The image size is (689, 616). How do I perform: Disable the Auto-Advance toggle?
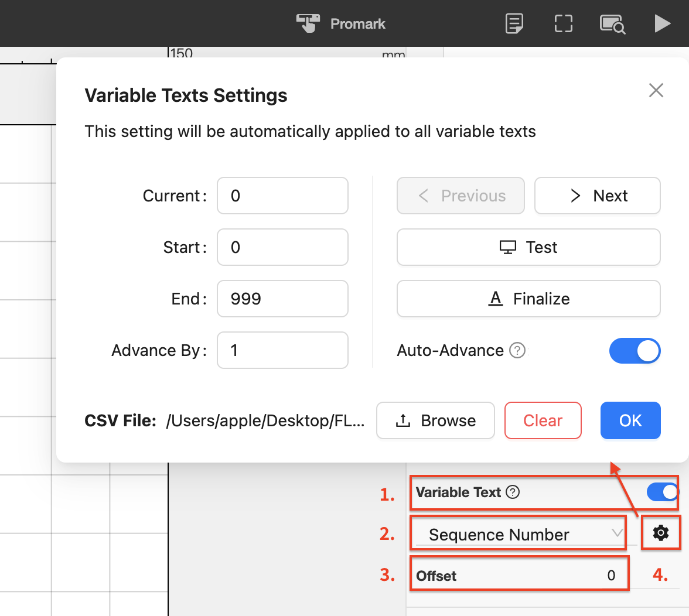pos(635,350)
